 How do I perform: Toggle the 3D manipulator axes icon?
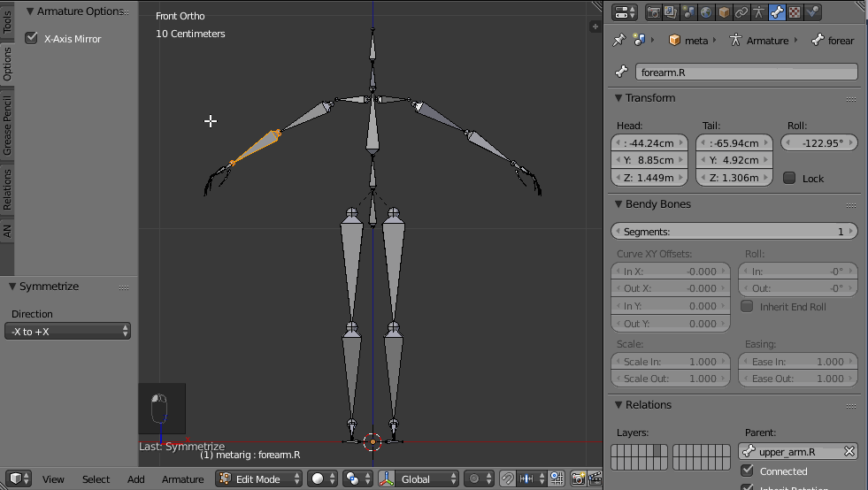387,479
